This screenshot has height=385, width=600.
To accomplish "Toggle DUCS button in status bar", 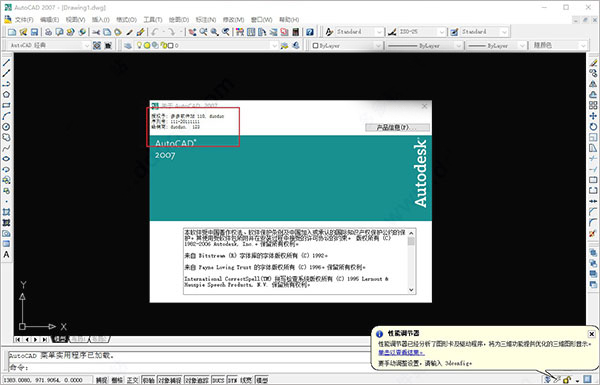I will [x=218, y=380].
